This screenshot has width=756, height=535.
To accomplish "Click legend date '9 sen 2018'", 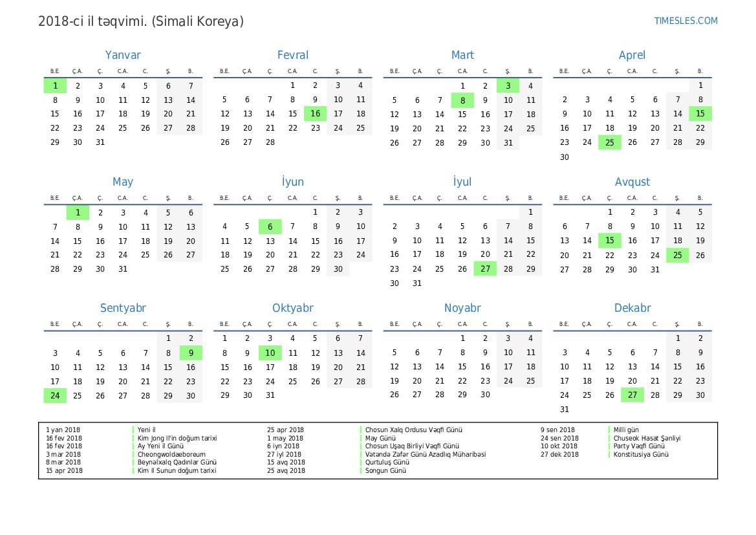I will pyautogui.click(x=557, y=430).
